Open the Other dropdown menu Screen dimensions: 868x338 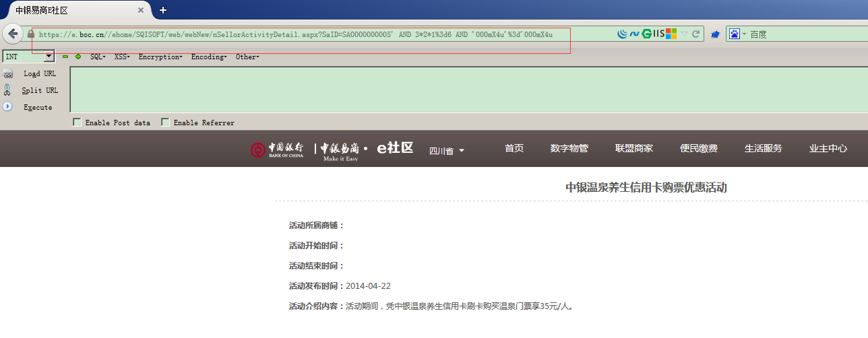[247, 57]
